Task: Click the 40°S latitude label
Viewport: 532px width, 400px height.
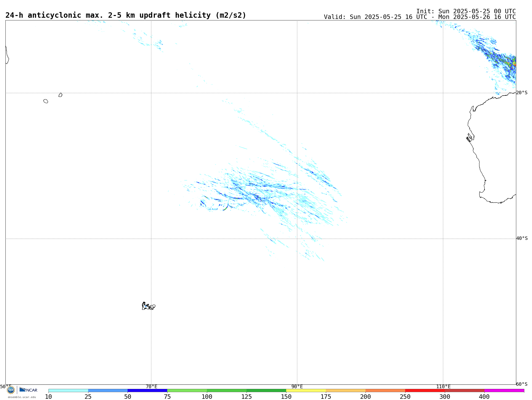Action: [522, 238]
